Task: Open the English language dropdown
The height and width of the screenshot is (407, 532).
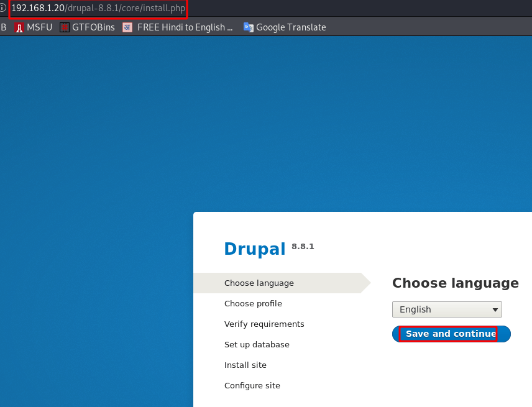Action: coord(447,309)
